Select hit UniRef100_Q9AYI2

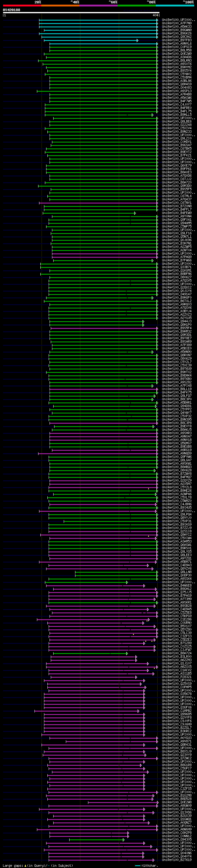[x=177, y=535]
